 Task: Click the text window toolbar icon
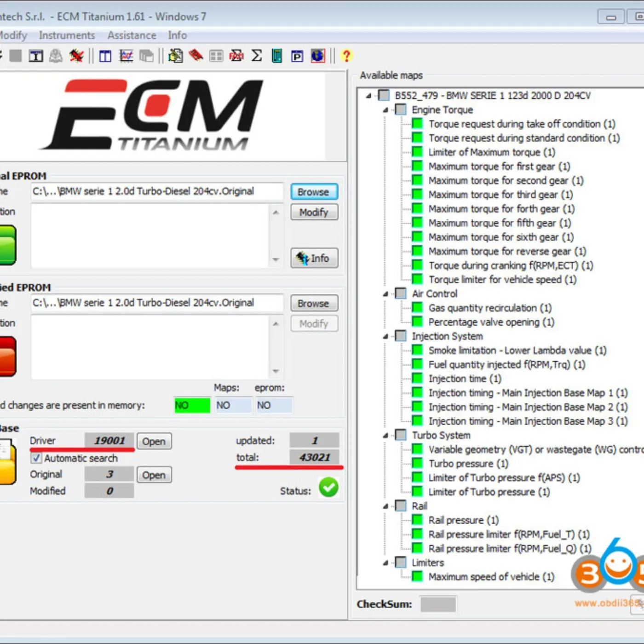point(36,56)
